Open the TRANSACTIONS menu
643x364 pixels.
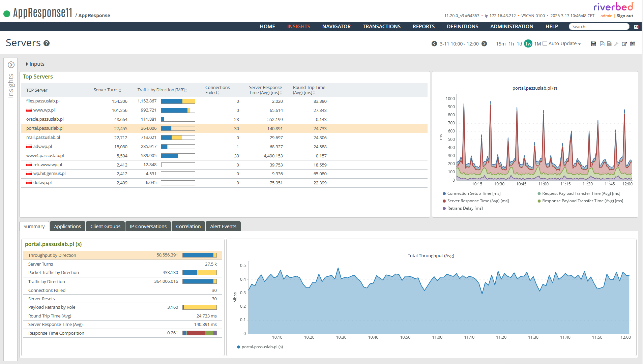381,27
